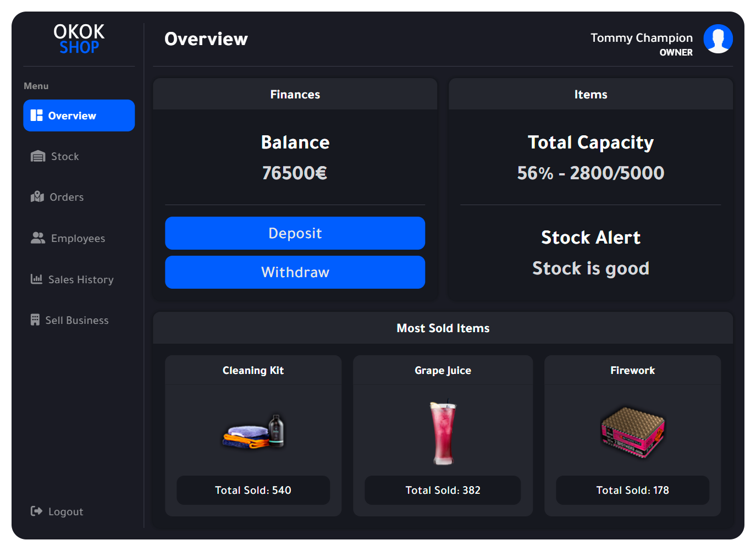Open the Stock menu item
Image resolution: width=756 pixels, height=551 pixels.
[65, 157]
